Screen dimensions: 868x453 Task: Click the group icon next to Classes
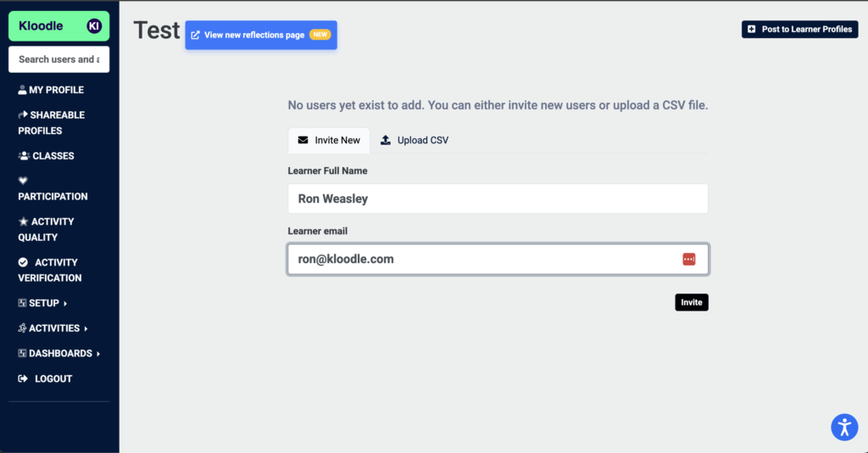pos(24,155)
